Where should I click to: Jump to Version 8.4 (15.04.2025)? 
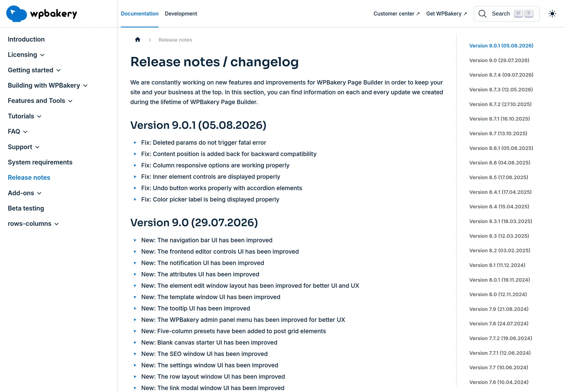(499, 206)
